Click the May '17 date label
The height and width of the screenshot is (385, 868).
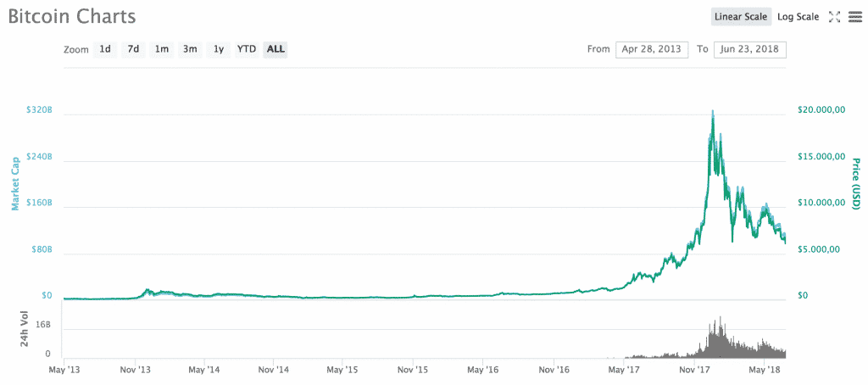pos(624,368)
